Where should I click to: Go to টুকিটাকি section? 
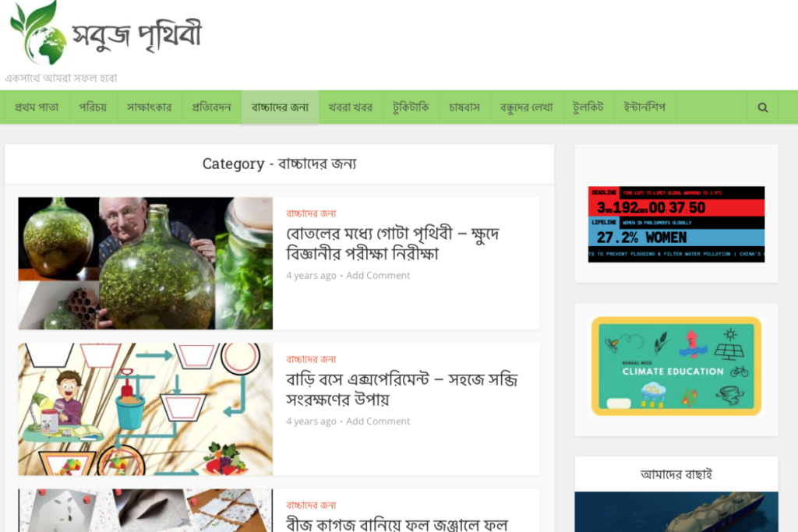coord(411,107)
